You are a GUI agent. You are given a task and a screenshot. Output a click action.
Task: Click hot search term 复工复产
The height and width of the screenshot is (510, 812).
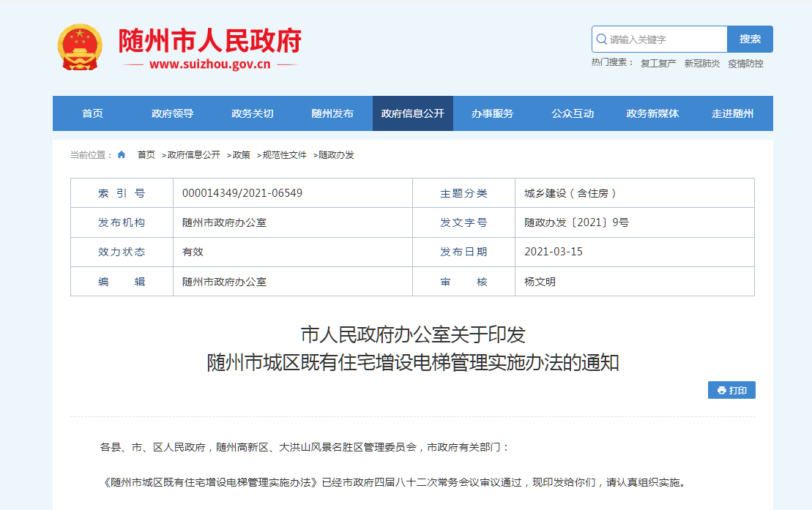658,64
